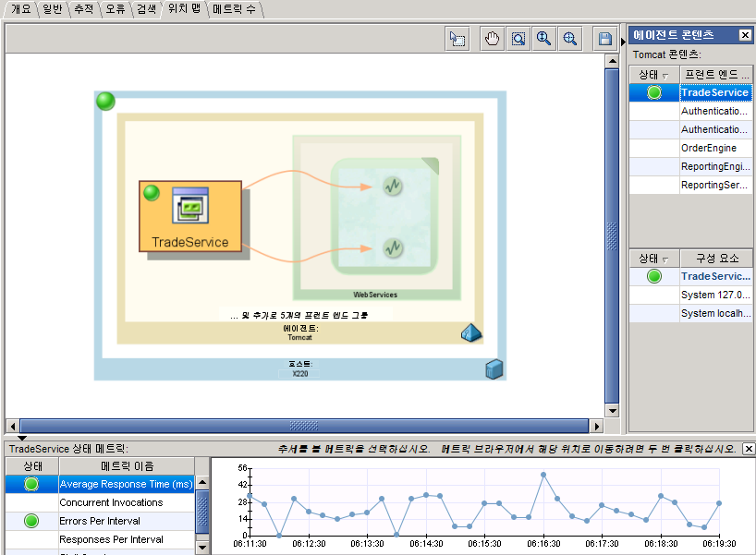Close the 에이전트 콘텐츠 panel

click(x=745, y=35)
